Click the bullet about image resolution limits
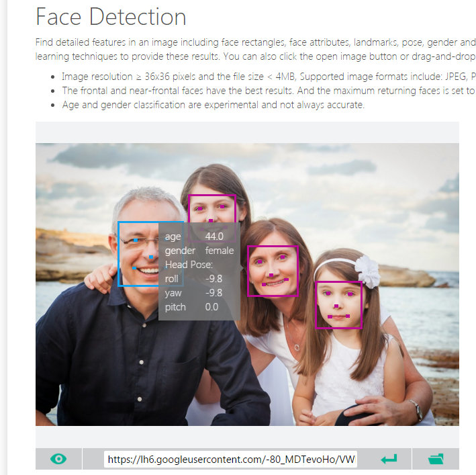Image resolution: width=476 pixels, height=475 pixels. [269, 77]
